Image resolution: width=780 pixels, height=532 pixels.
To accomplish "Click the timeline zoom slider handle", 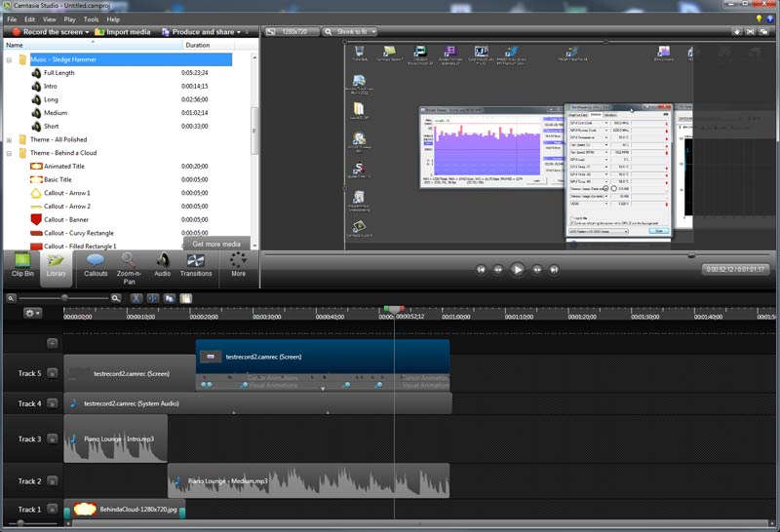I will pyautogui.click(x=64, y=298).
